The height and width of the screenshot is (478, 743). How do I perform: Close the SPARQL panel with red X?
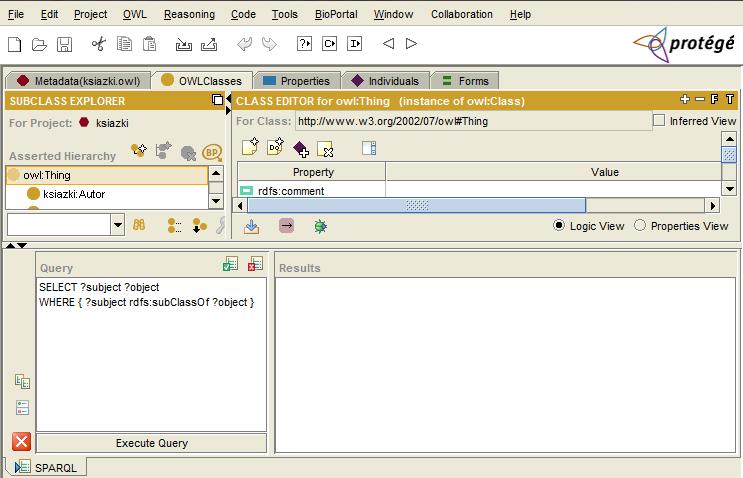coord(21,442)
